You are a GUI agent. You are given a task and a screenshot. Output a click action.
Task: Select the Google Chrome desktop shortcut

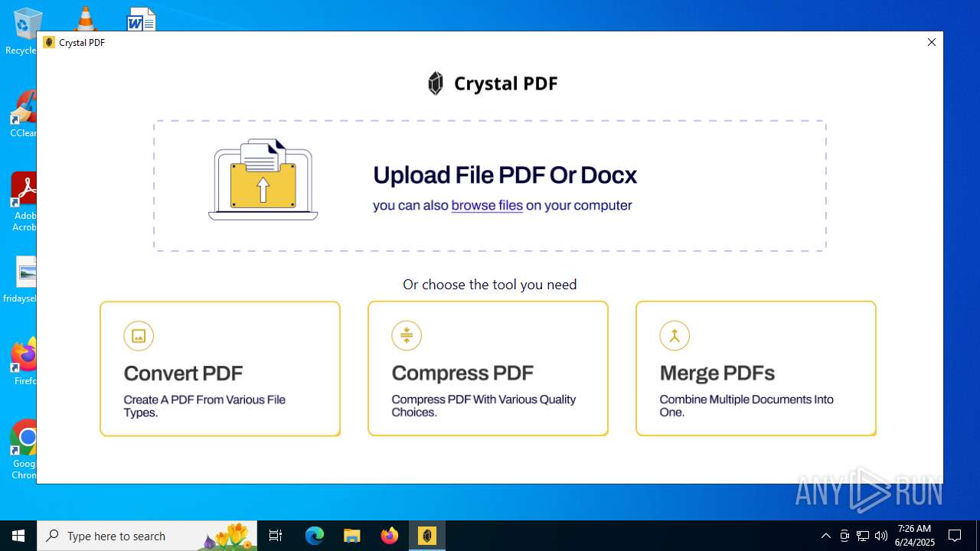tap(24, 450)
